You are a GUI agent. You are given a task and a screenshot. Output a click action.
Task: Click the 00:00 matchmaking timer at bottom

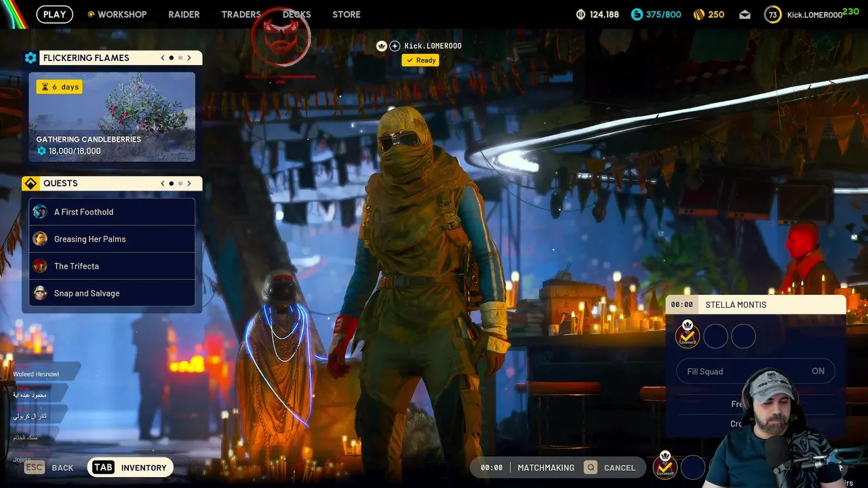tap(492, 468)
